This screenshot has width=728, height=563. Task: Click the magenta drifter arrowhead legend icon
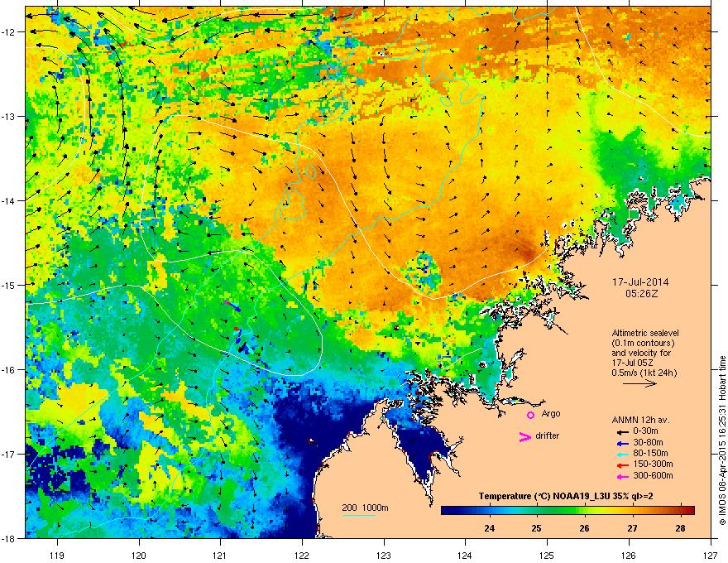click(524, 436)
